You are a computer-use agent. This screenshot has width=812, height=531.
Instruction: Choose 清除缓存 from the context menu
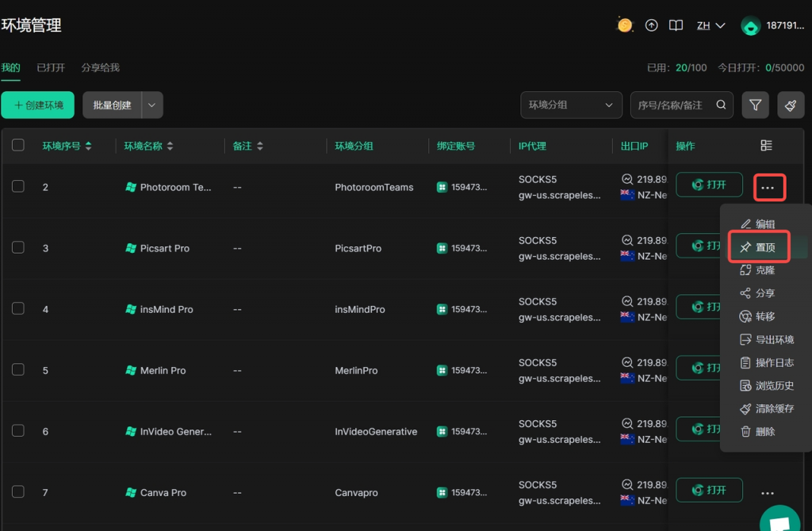(767, 409)
